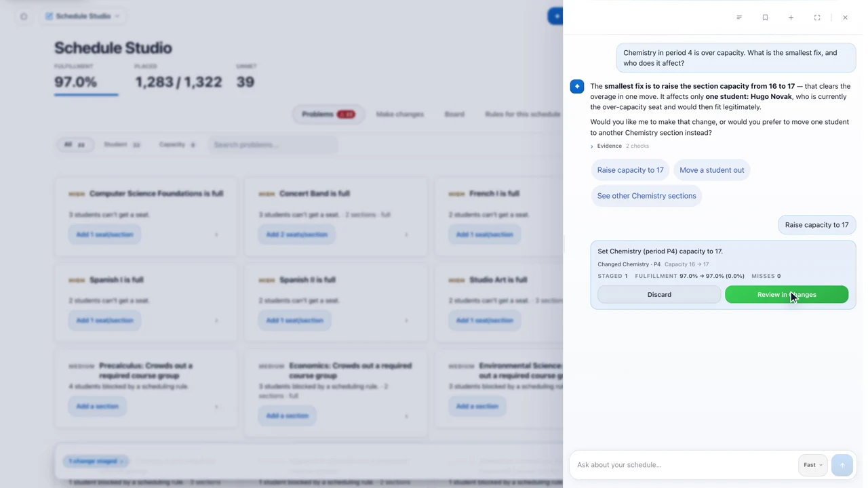Select the Student filter chip
Viewport: 868px width, 488px height.
tap(122, 144)
